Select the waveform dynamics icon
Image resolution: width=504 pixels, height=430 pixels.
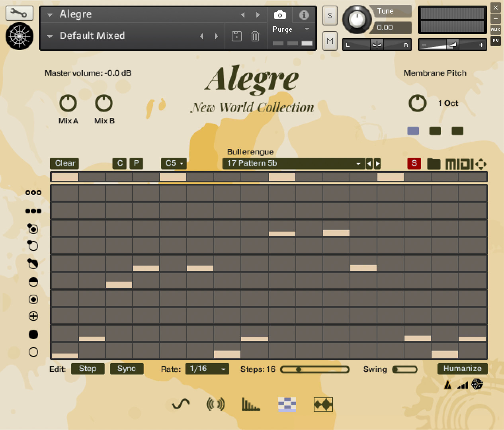click(x=323, y=405)
